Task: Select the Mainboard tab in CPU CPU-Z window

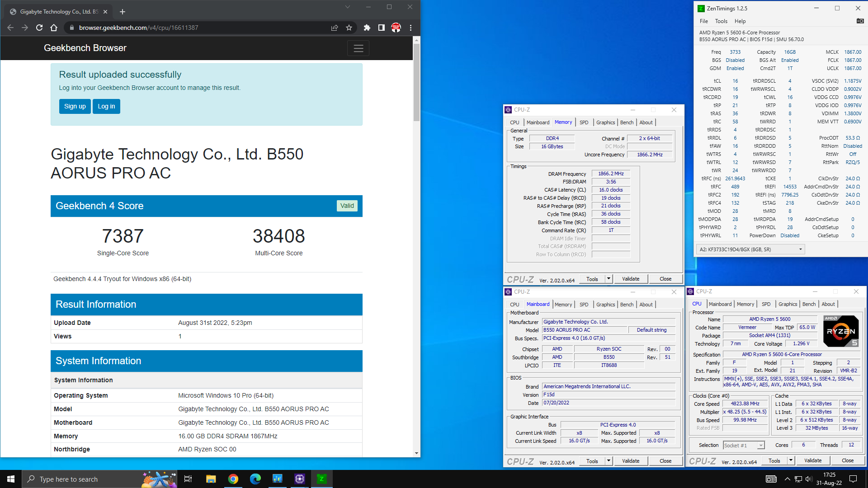Action: coord(720,304)
